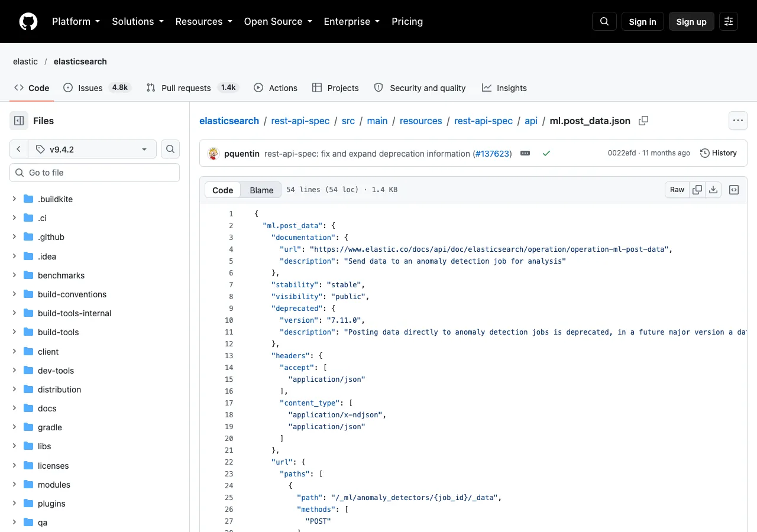Open the v9.4.2 branch/tag selector
Image resolution: width=757 pixels, height=532 pixels.
92,149
